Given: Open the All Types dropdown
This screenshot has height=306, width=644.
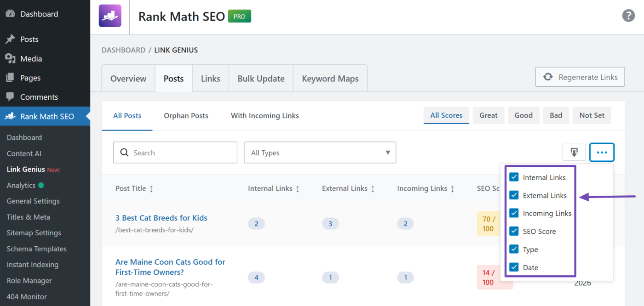Looking at the screenshot, I should [x=320, y=153].
